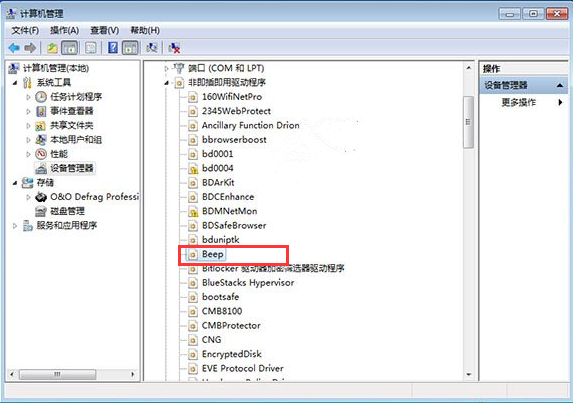Click the bd0004 driver warning icon
Image resolution: width=573 pixels, height=403 pixels.
click(193, 168)
